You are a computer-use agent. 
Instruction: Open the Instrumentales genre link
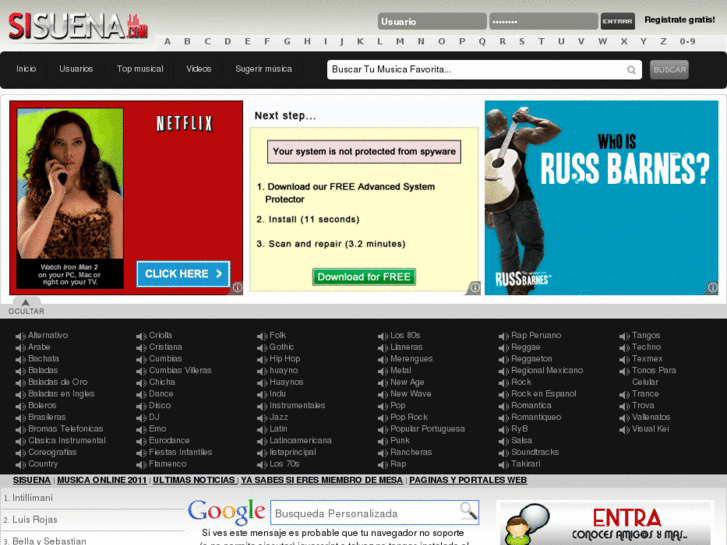[x=297, y=405]
